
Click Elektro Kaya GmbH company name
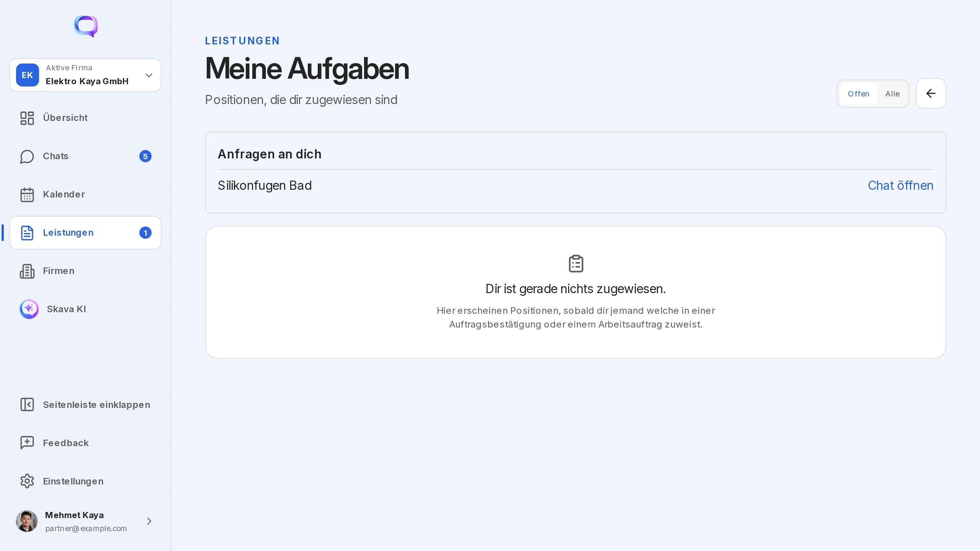[x=87, y=81]
